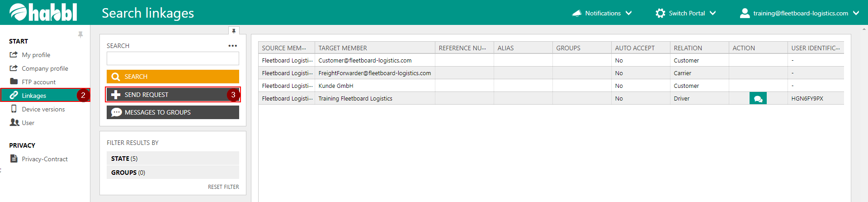This screenshot has width=868, height=202.
Task: Click the sidebar pin icon
Action: click(80, 34)
